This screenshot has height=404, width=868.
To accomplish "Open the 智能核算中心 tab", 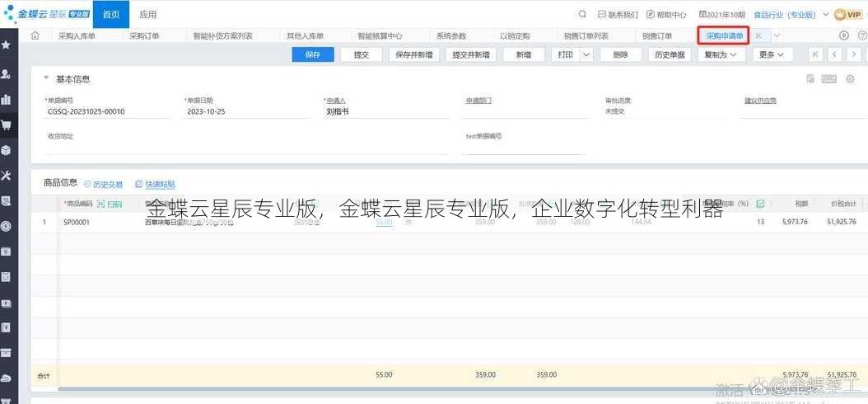I will click(x=380, y=36).
